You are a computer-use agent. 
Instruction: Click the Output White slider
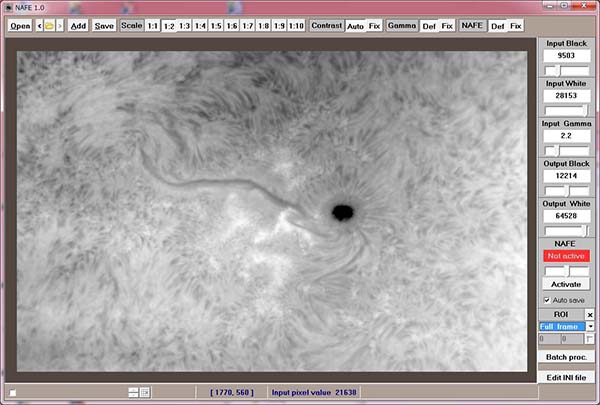(x=566, y=231)
